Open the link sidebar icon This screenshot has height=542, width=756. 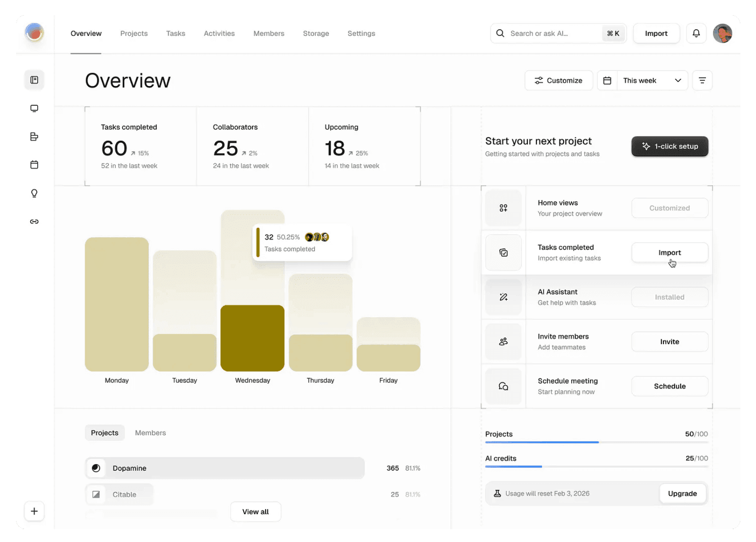point(34,222)
